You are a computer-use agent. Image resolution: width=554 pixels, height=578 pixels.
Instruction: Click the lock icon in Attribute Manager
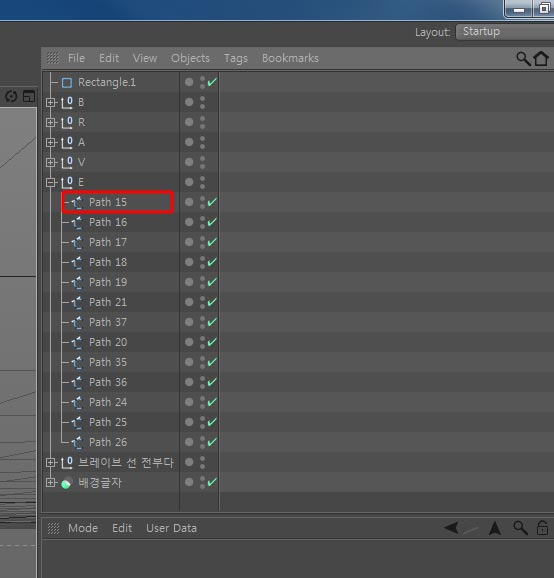tap(542, 528)
